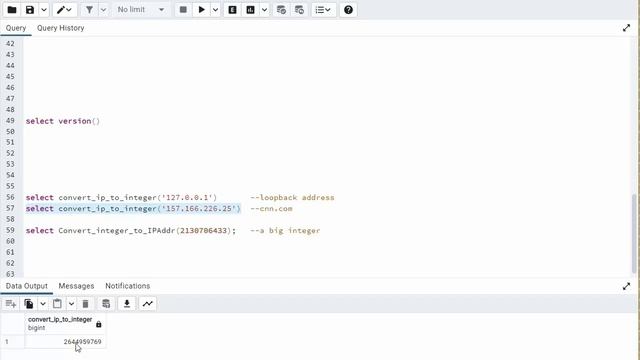This screenshot has width=640, height=360.
Task: Download results as file
Action: [127, 304]
